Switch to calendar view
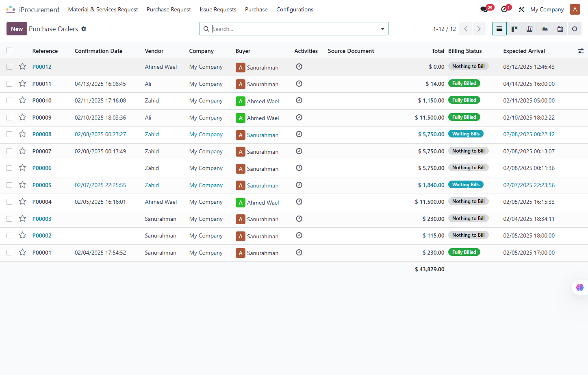This screenshot has height=375, width=588. pyautogui.click(x=560, y=29)
